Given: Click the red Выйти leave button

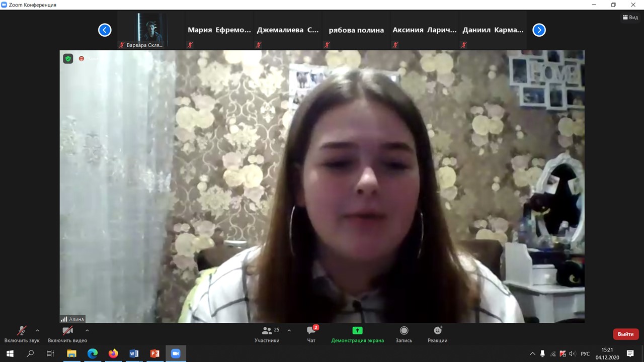Looking at the screenshot, I should (625, 334).
